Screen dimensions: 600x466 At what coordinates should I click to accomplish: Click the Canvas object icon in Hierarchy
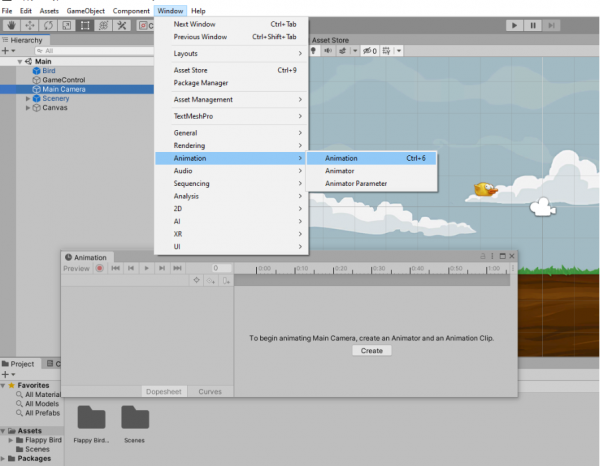tap(36, 108)
